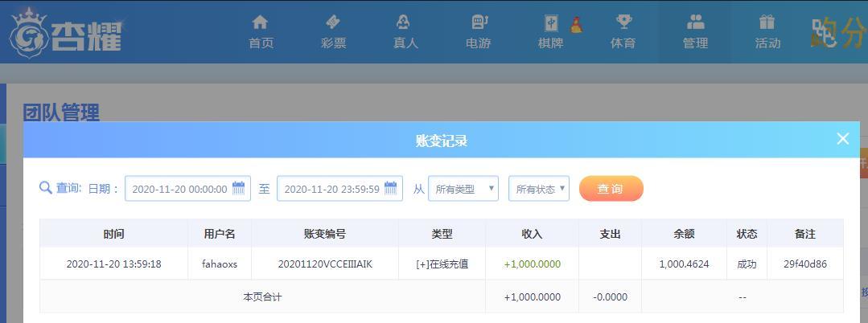Open the 活动 gift promotions icon

point(767,22)
